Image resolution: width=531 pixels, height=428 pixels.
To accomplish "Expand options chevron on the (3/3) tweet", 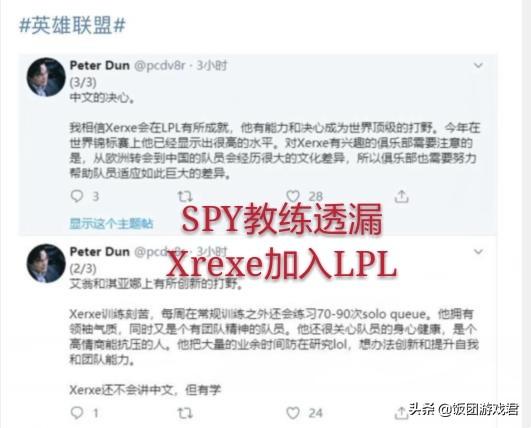I will coord(478,65).
